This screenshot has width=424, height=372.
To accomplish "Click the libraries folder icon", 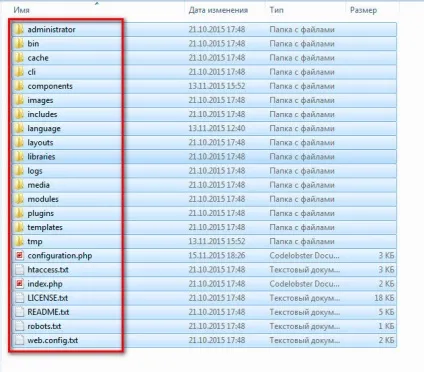I will point(19,156).
